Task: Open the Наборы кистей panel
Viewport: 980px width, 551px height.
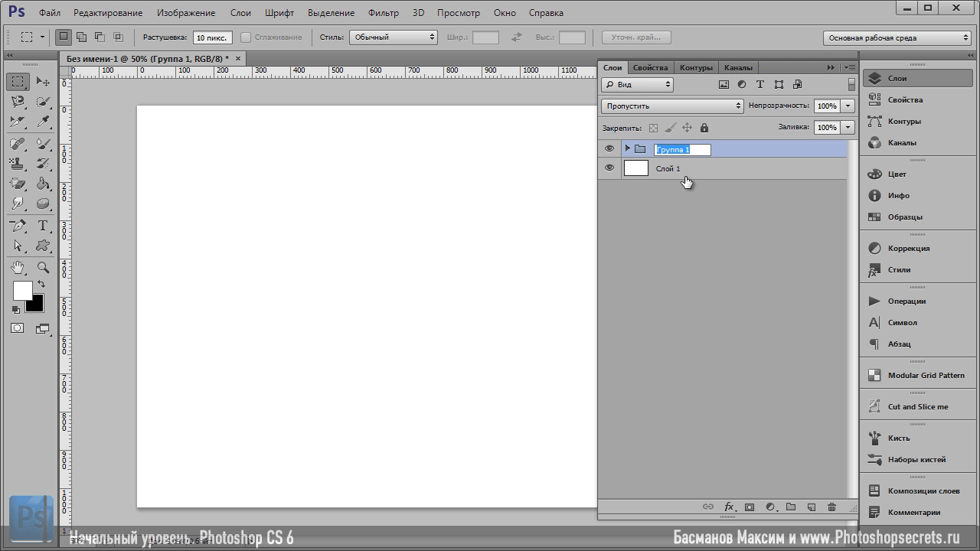Action: click(x=919, y=459)
